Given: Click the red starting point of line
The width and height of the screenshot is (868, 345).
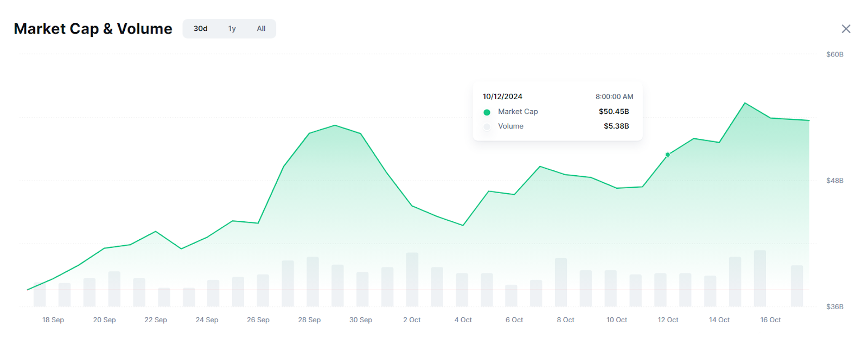Looking at the screenshot, I should 28,290.
